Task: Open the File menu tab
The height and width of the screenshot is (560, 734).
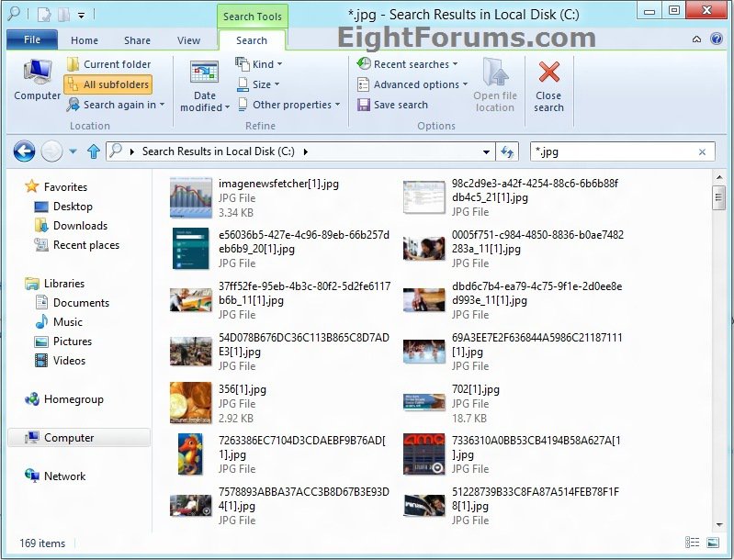Action: pyautogui.click(x=31, y=40)
